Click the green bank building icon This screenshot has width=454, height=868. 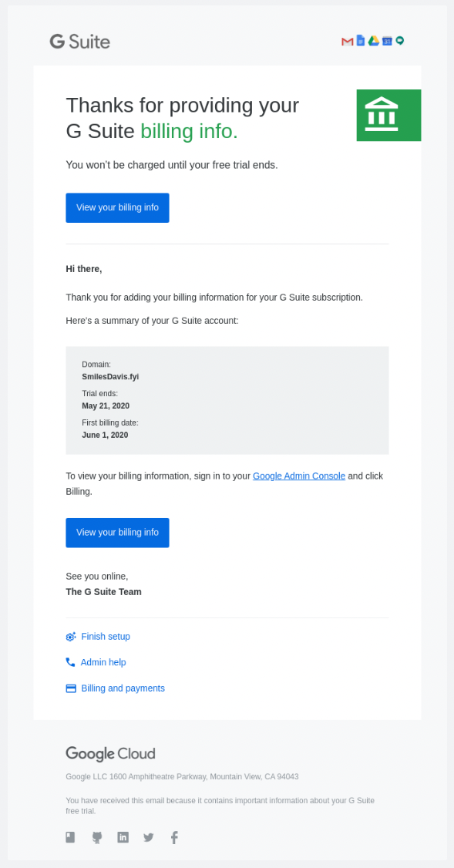(388, 115)
